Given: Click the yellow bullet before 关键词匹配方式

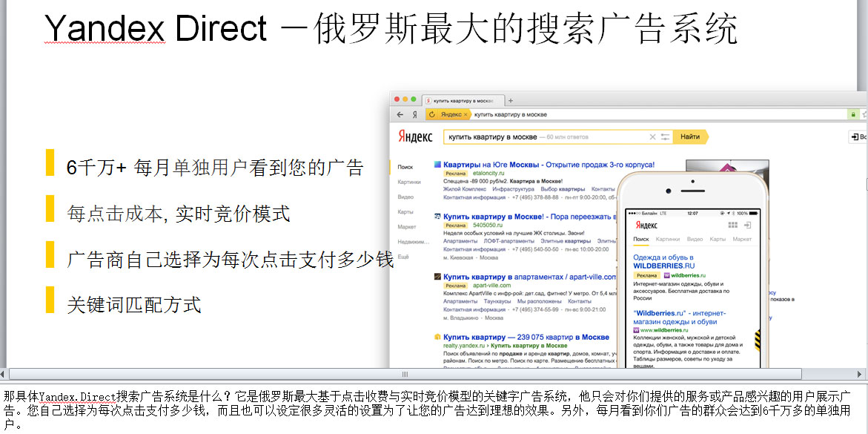Looking at the screenshot, I should [x=50, y=300].
